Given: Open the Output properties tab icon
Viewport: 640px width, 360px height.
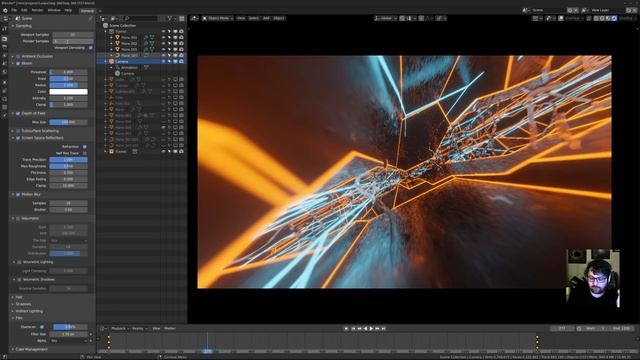Looking at the screenshot, I should 4,47.
